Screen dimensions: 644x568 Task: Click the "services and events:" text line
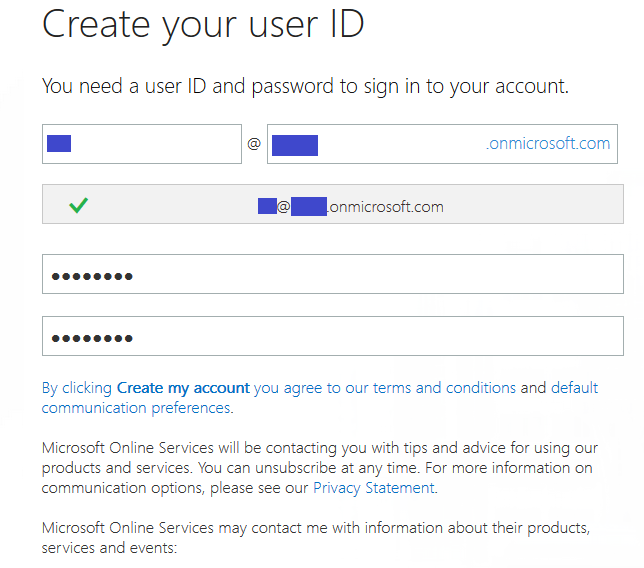[x=109, y=548]
